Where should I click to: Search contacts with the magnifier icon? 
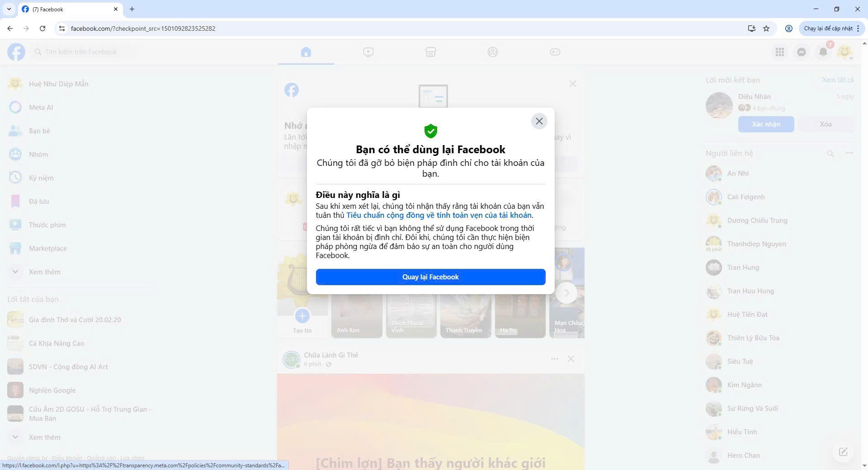[830, 154]
